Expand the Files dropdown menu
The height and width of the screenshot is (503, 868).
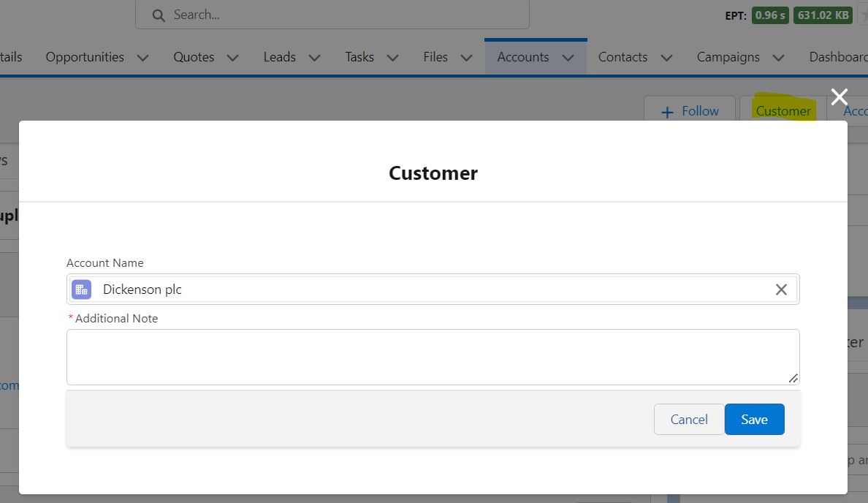point(466,56)
